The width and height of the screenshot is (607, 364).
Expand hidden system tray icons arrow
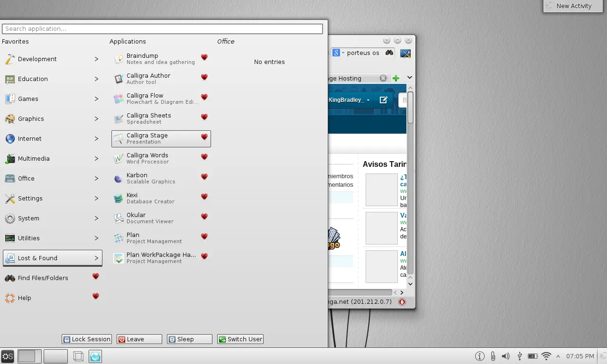558,356
